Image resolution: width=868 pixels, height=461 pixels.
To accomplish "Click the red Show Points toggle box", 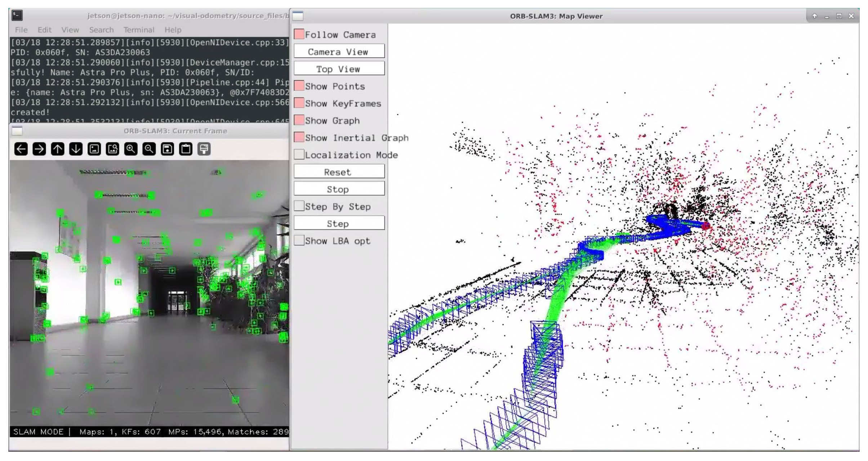I will [299, 86].
